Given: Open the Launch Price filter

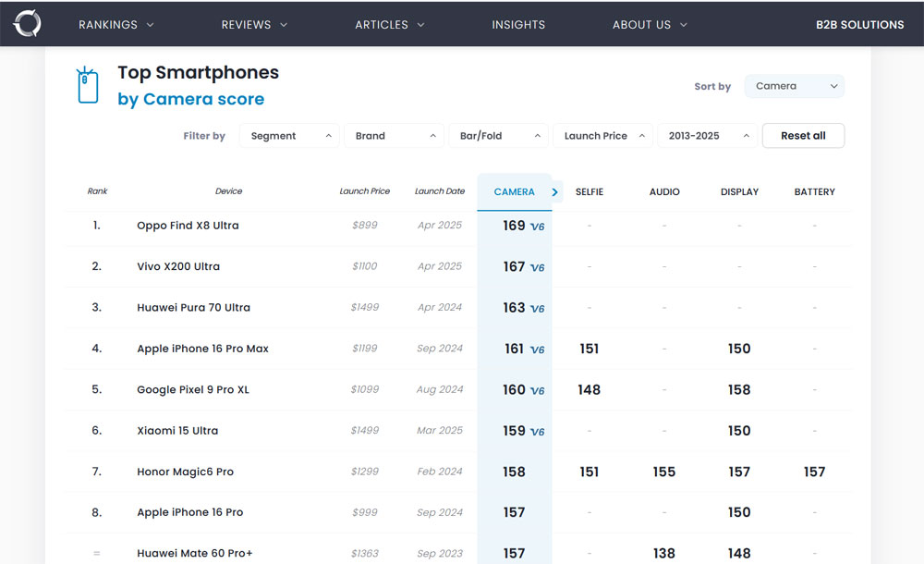Looking at the screenshot, I should (x=602, y=136).
